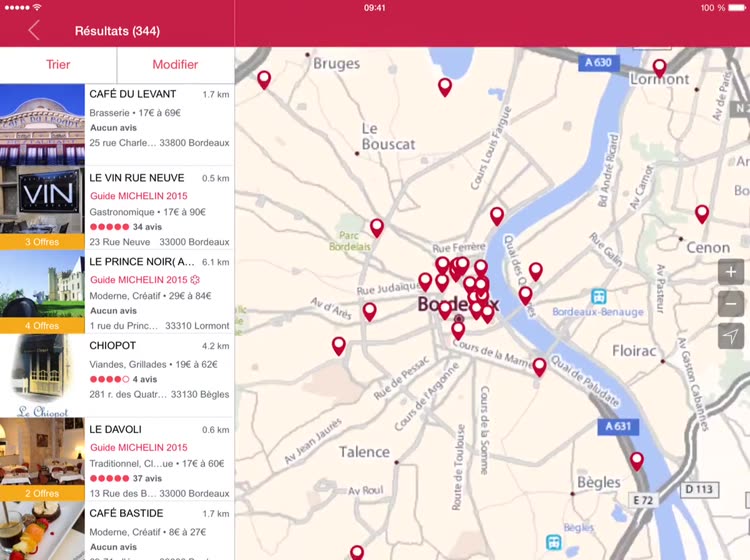Tap Guide MICHELIN 2015 under Le Davoli
This screenshot has height=560, width=750.
[x=139, y=448]
